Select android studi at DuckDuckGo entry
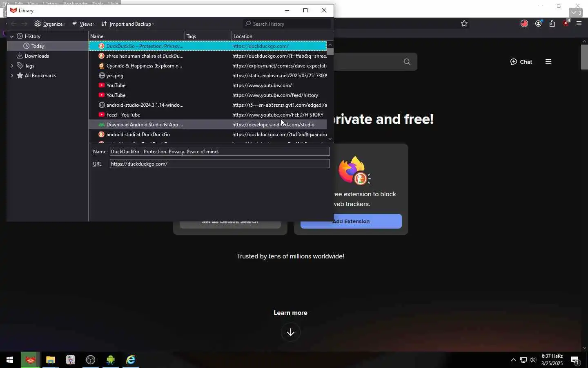This screenshot has height=368, width=588. point(207,135)
